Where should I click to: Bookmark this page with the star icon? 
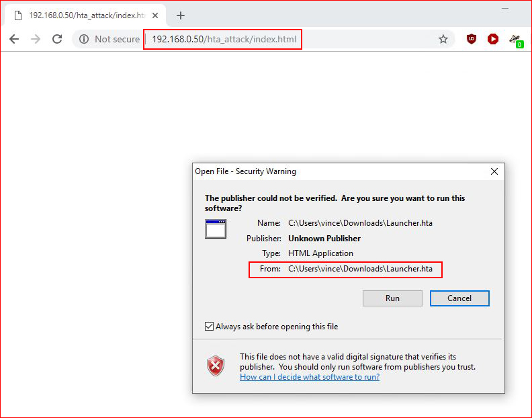(x=443, y=40)
